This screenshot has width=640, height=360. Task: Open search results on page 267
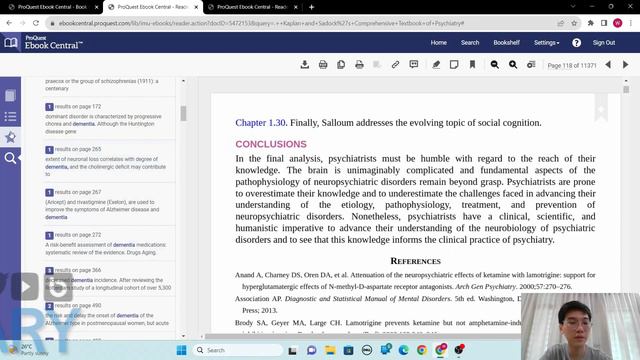pyautogui.click(x=78, y=192)
